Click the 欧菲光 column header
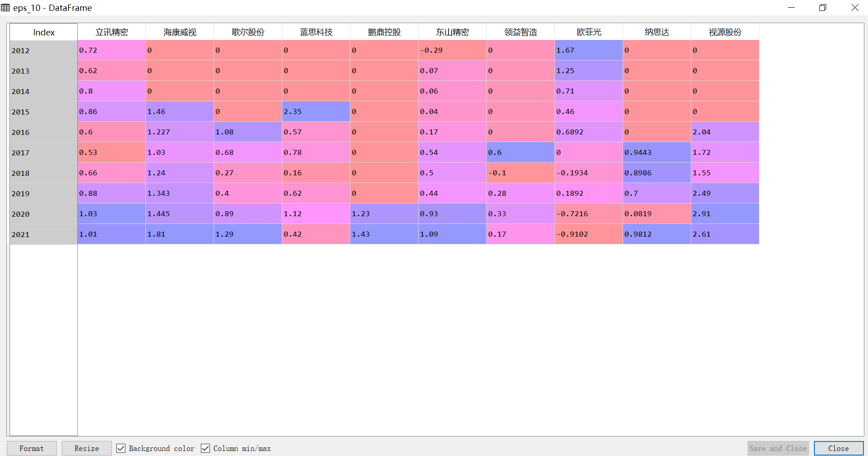868x456 pixels. [589, 32]
